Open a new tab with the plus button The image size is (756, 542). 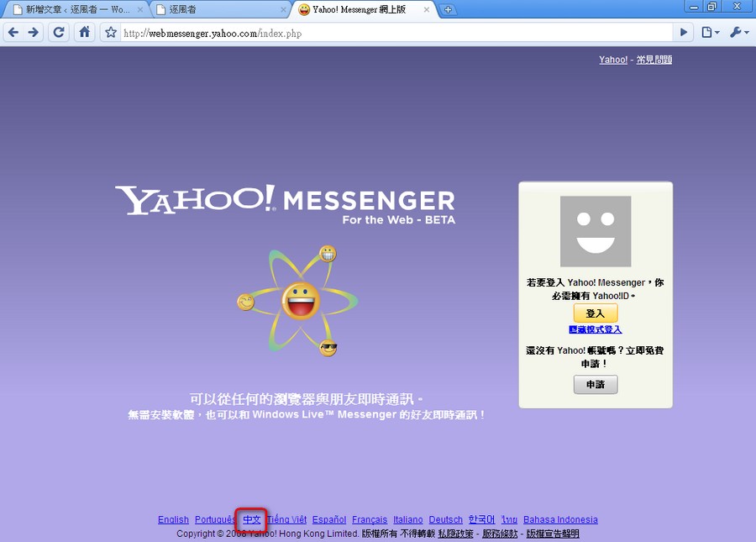click(448, 9)
